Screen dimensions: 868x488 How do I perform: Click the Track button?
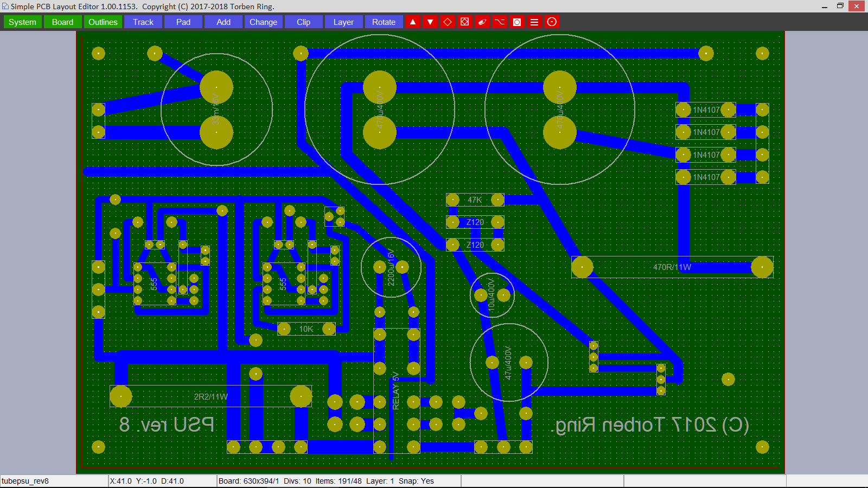pyautogui.click(x=143, y=22)
